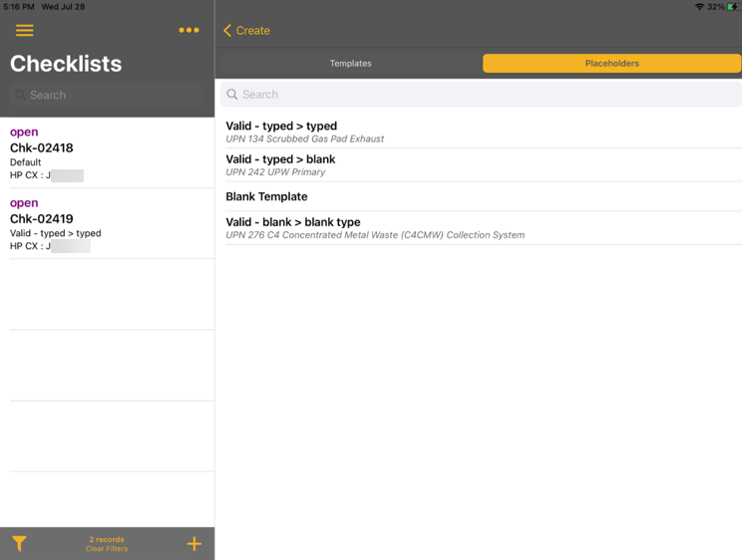Check the battery status icon

click(x=733, y=7)
